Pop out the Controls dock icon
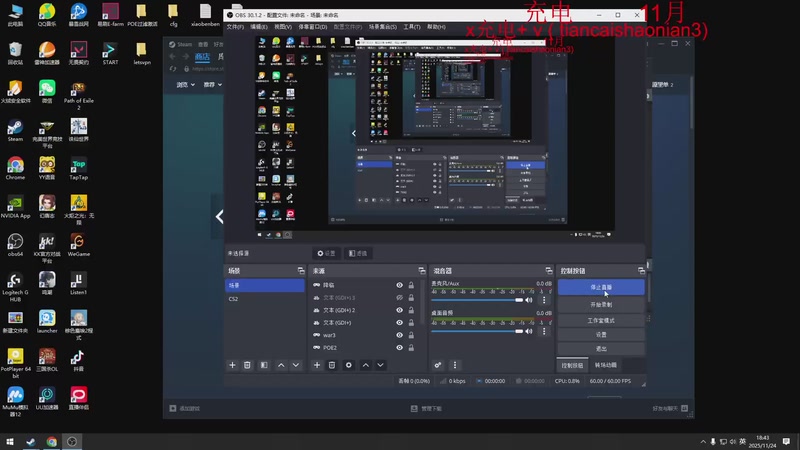The height and width of the screenshot is (450, 800). tap(641, 270)
